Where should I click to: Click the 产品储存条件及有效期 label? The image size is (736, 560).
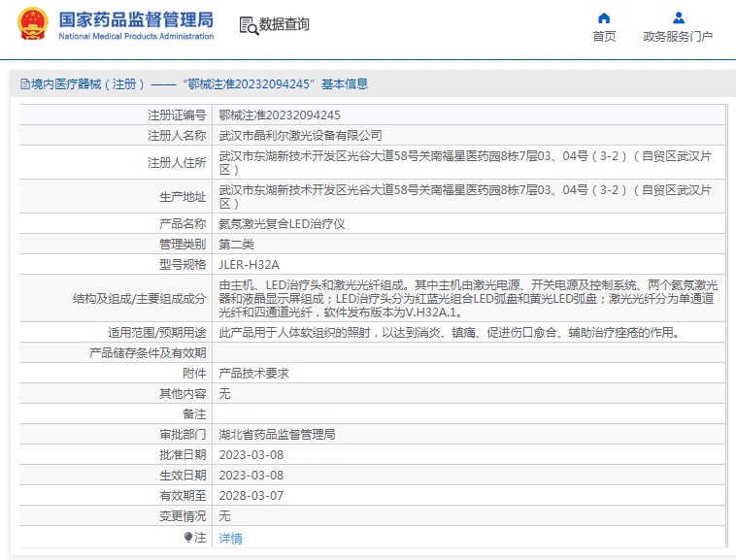[x=148, y=352]
